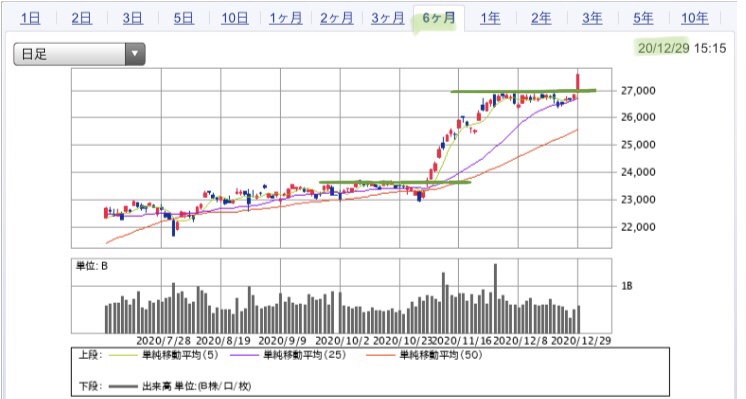The width and height of the screenshot is (746, 399).
Task: Click the 単純移動平均(25) legend entry
Action: (x=304, y=355)
